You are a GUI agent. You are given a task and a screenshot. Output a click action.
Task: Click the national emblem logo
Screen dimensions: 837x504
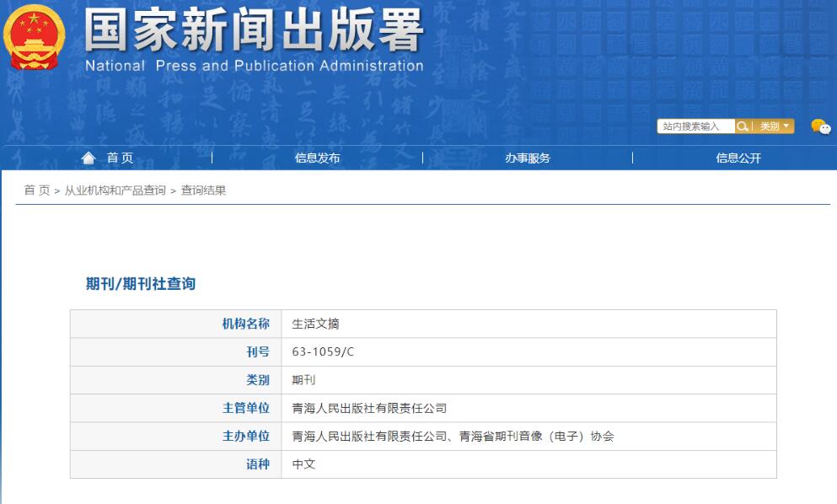click(35, 39)
